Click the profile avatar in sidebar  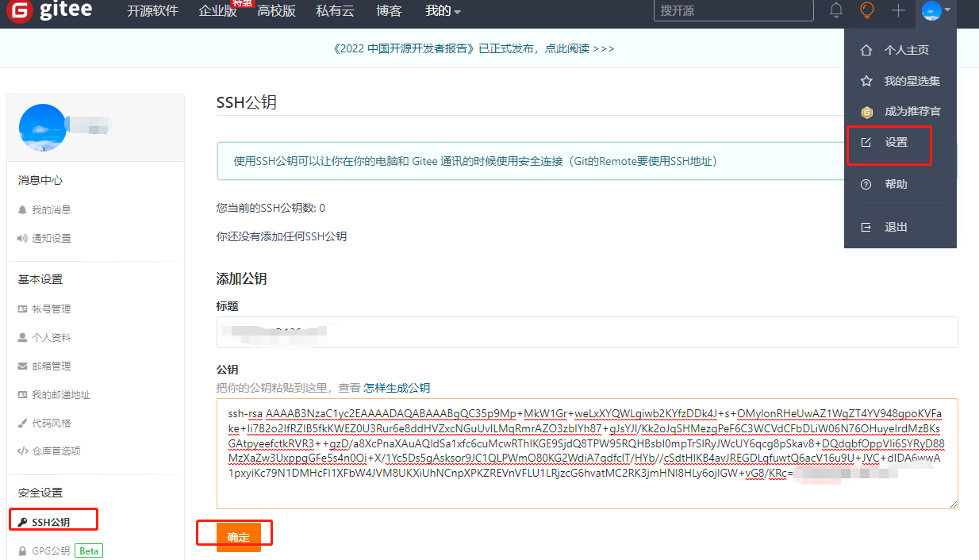43,128
